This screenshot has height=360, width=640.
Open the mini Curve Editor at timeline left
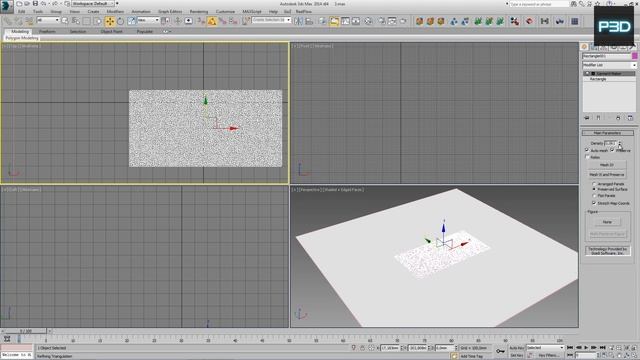[x=7, y=339]
